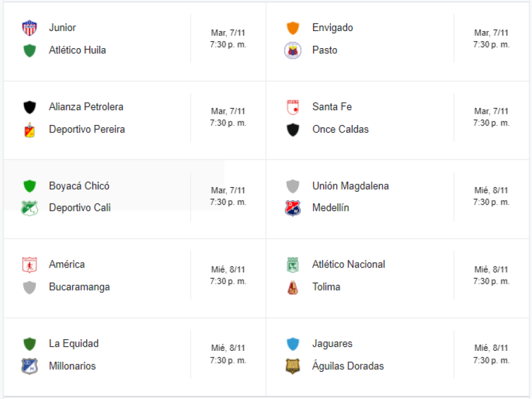
Task: Click the Millonarios crest icon
Action: tap(29, 366)
